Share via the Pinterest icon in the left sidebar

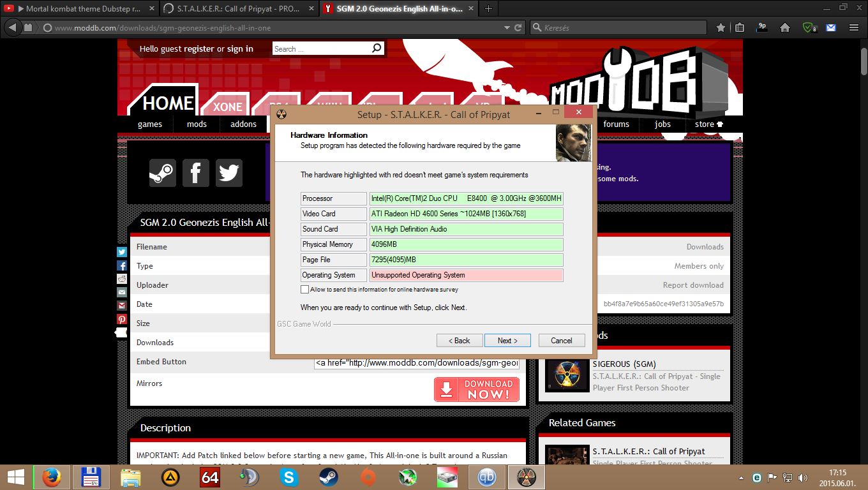pyautogui.click(x=122, y=319)
